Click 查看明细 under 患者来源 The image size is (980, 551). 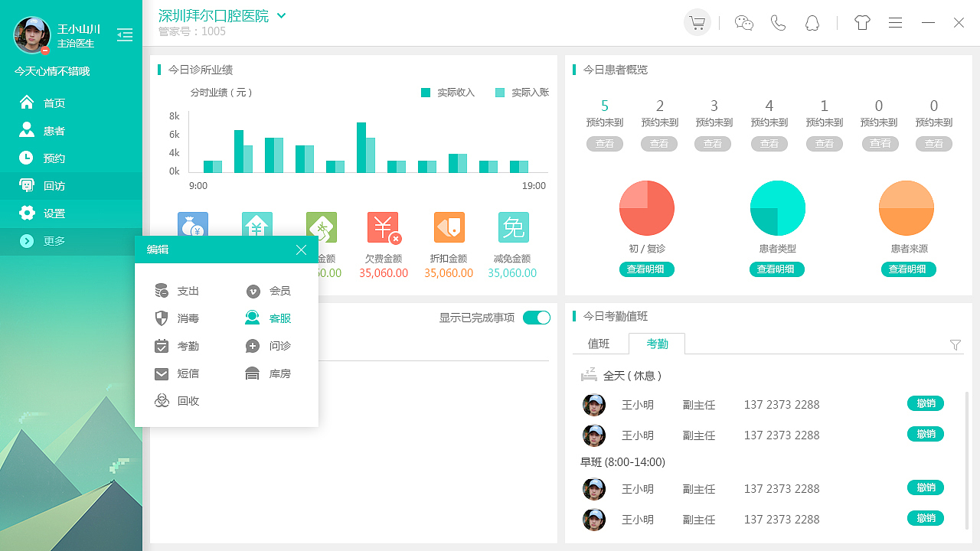coord(909,269)
